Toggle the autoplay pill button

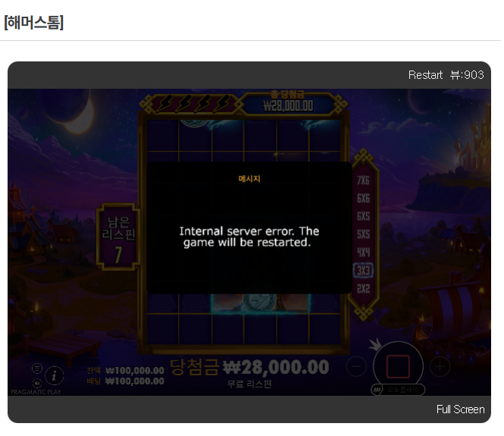[398, 389]
